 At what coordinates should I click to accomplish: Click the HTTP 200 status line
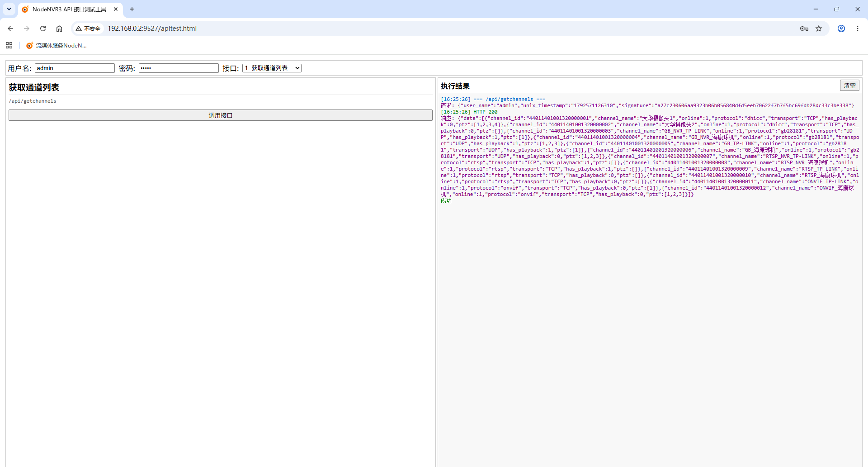pos(469,112)
